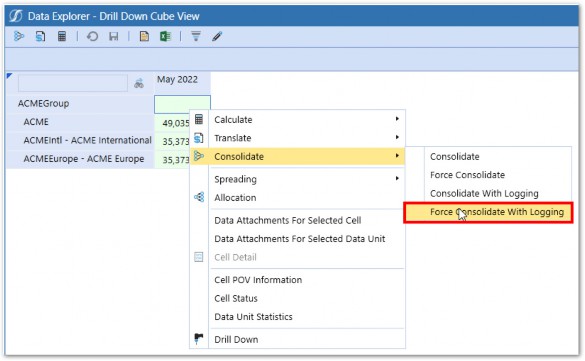Screen dimensions: 585x361
Task: Click the Consolidate menu icon
Action: (x=199, y=156)
